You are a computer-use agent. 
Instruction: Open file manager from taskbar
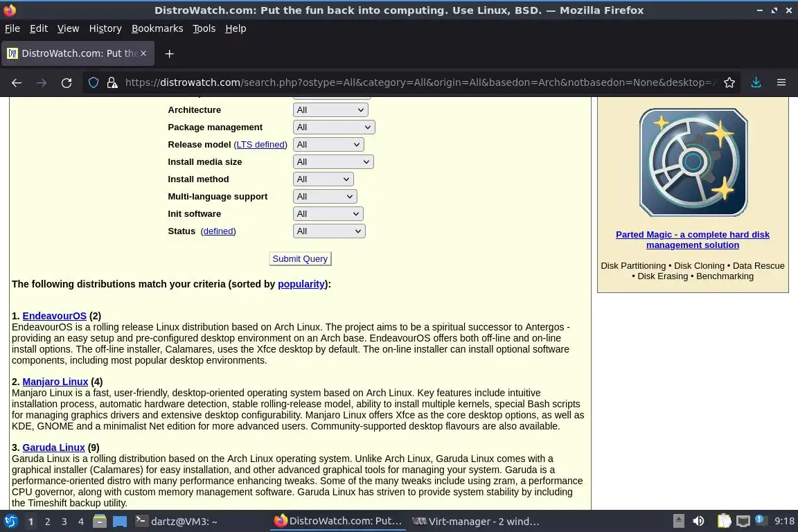coord(100,522)
